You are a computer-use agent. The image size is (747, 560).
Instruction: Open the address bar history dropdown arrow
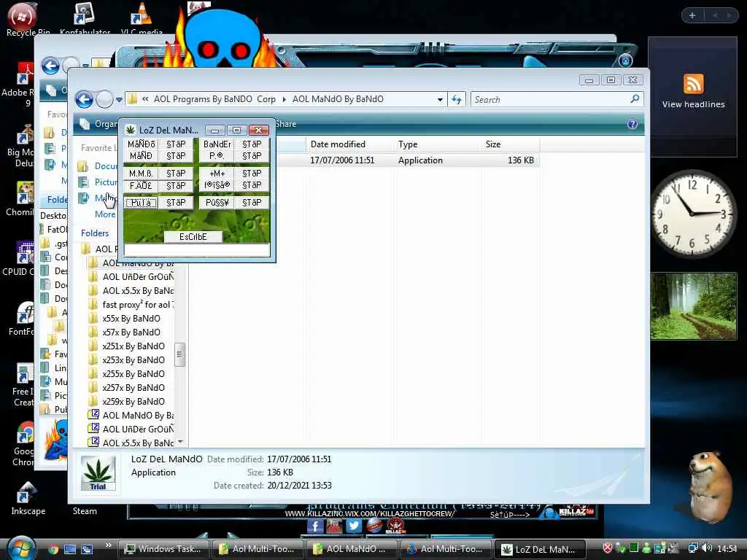pyautogui.click(x=440, y=99)
